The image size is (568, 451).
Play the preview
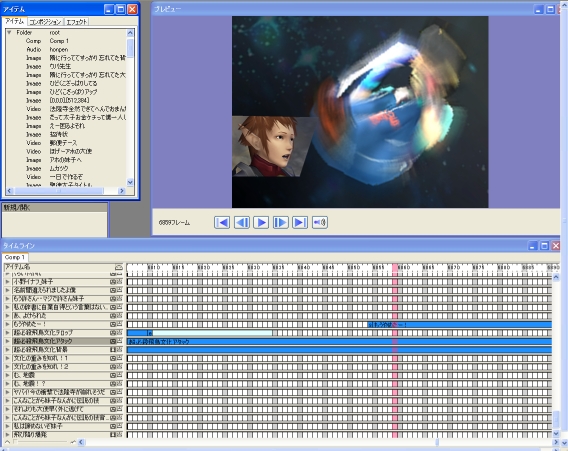click(x=261, y=222)
